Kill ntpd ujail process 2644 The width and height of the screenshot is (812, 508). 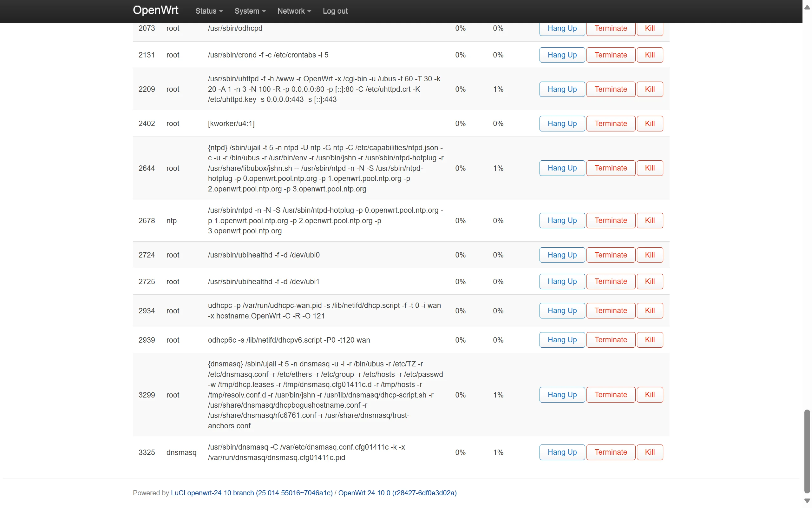tap(650, 168)
